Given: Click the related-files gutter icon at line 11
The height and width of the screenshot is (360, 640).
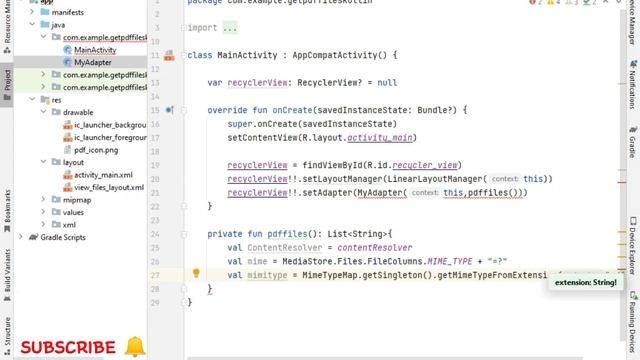Looking at the screenshot, I should 169,56.
